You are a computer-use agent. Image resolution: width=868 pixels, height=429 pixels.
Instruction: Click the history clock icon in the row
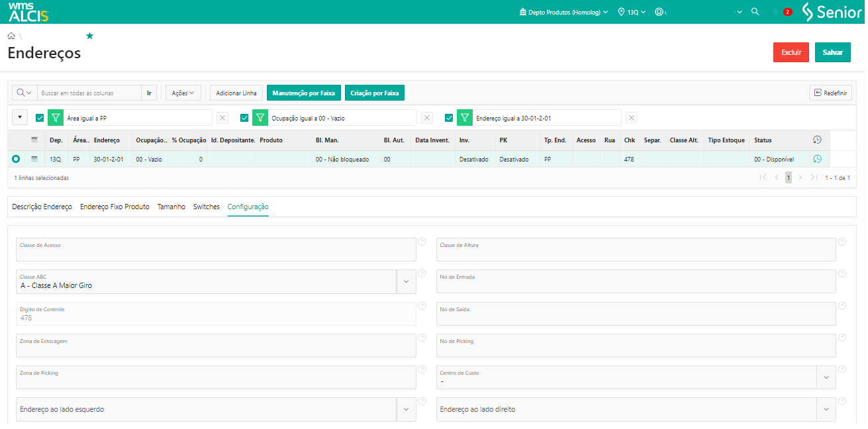[817, 159]
